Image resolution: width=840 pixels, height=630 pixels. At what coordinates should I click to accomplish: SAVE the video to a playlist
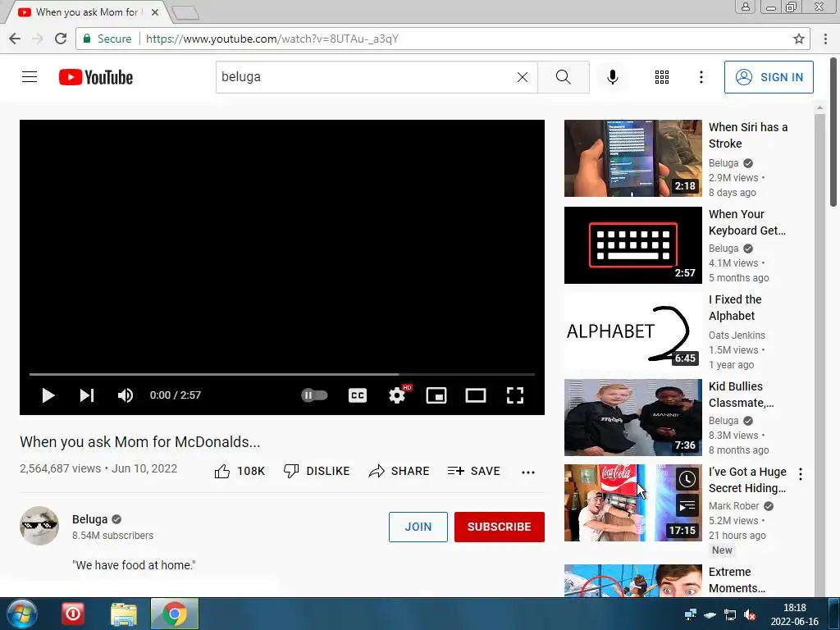473,471
